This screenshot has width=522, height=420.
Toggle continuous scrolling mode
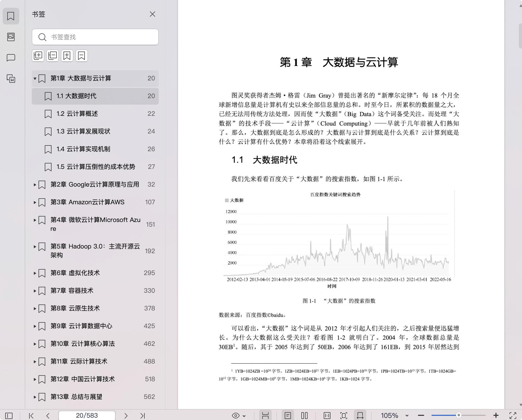265,416
